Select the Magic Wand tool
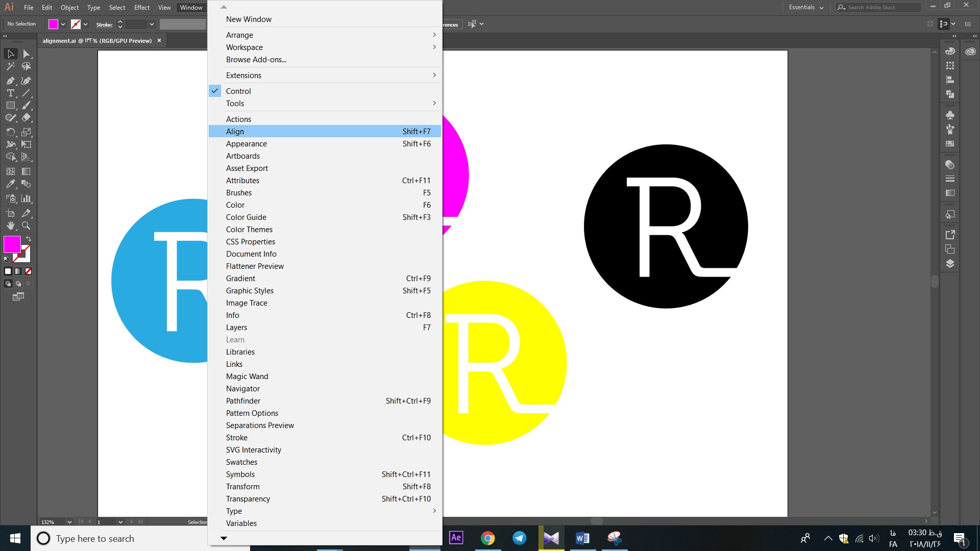The image size is (980, 551). tap(11, 66)
